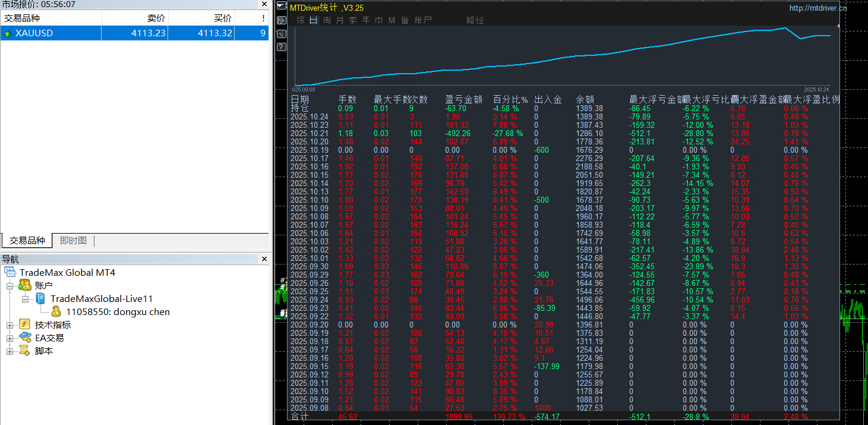Click the XAUUSD bid price 4113.23
Viewport: 868px width, 425px height.
149,33
